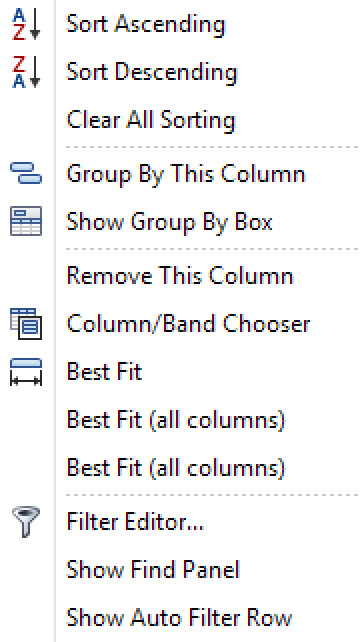Click the Filter Editor funnel icon
This screenshot has height=642, width=364.
pyautogui.click(x=26, y=522)
